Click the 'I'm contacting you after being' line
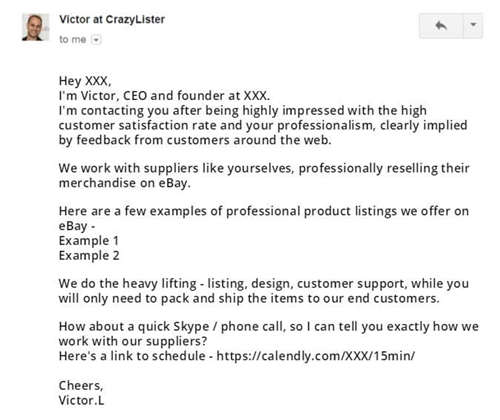 coord(243,110)
